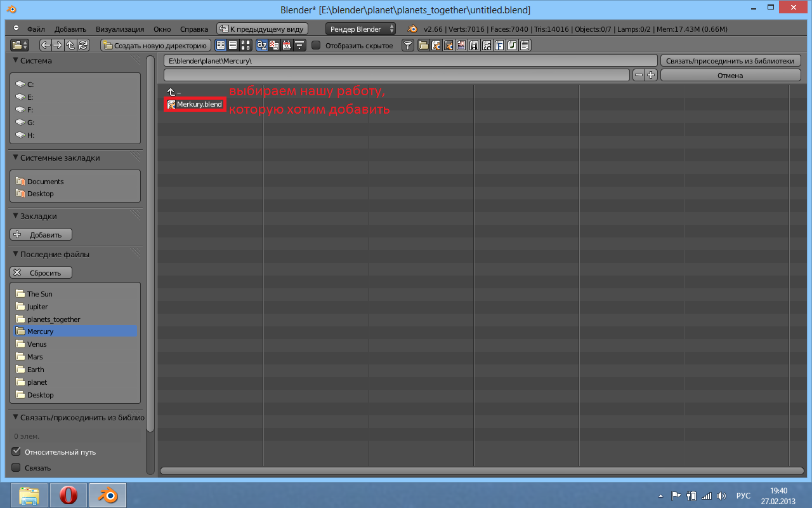Toggle showing folders in filter

[x=423, y=45]
